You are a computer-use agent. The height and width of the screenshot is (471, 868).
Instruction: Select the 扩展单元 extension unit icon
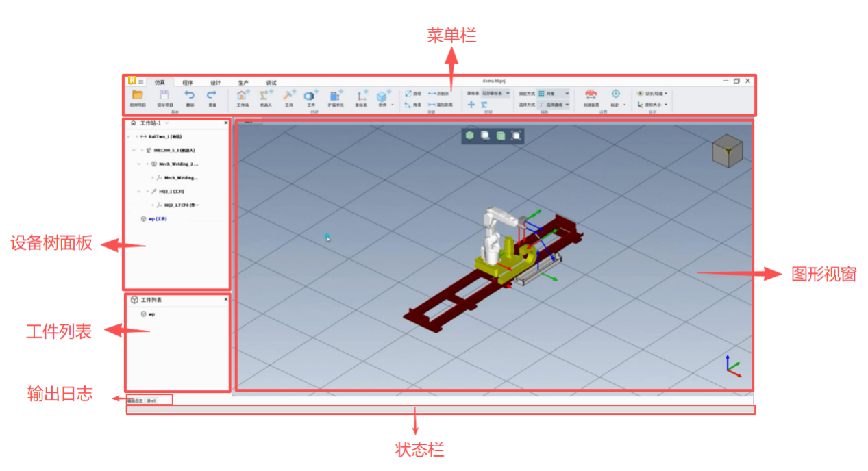pyautogui.click(x=336, y=96)
